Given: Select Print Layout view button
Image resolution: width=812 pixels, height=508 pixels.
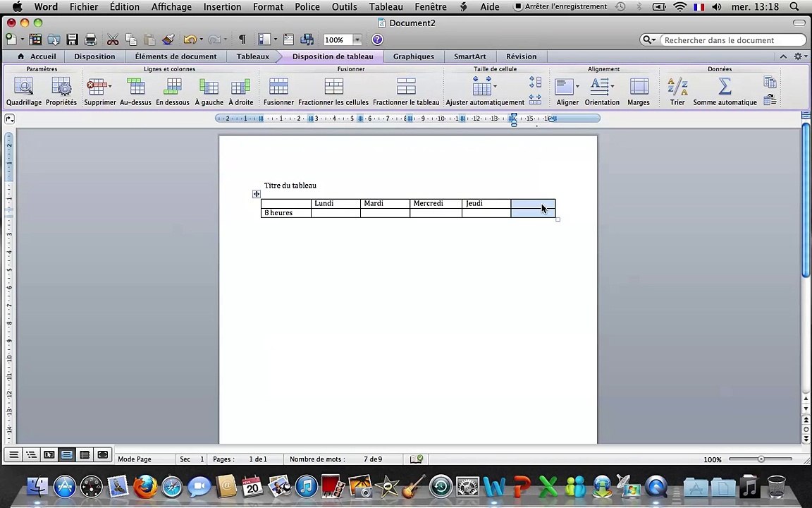Looking at the screenshot, I should (67, 454).
